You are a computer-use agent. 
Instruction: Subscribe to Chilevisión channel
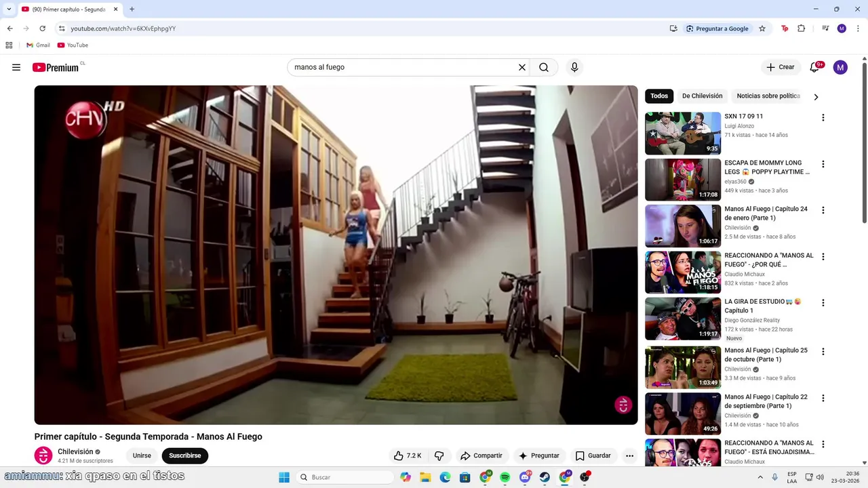[x=185, y=455]
